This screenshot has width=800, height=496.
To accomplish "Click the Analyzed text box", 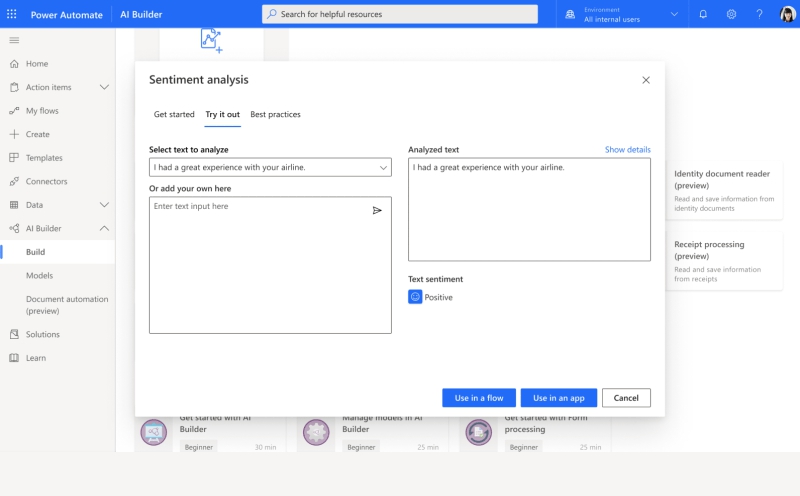I will pyautogui.click(x=529, y=209).
